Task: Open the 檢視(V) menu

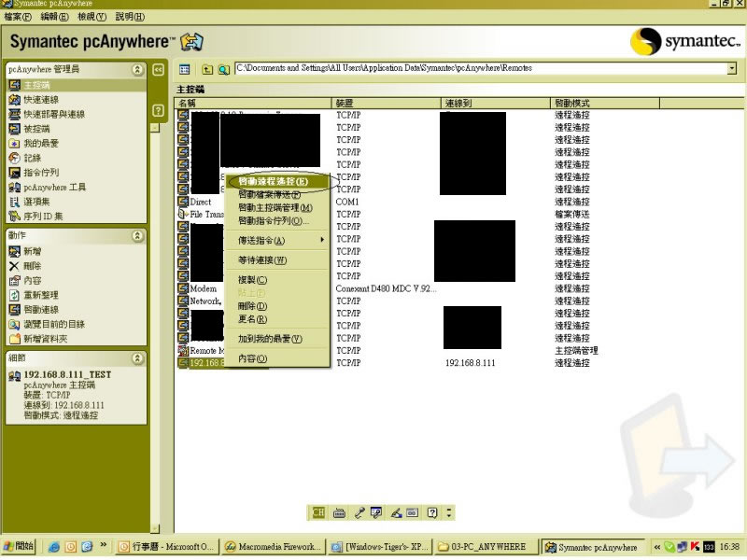Action: tap(92, 17)
